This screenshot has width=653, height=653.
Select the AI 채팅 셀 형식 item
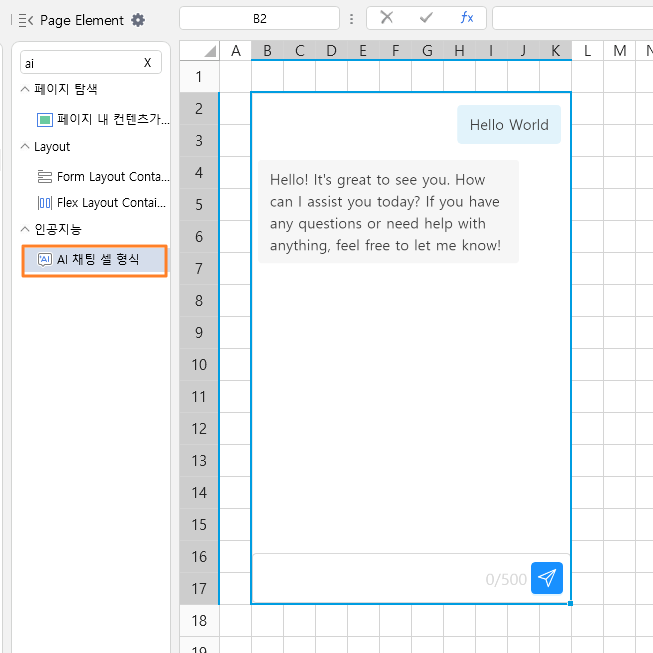[95, 260]
